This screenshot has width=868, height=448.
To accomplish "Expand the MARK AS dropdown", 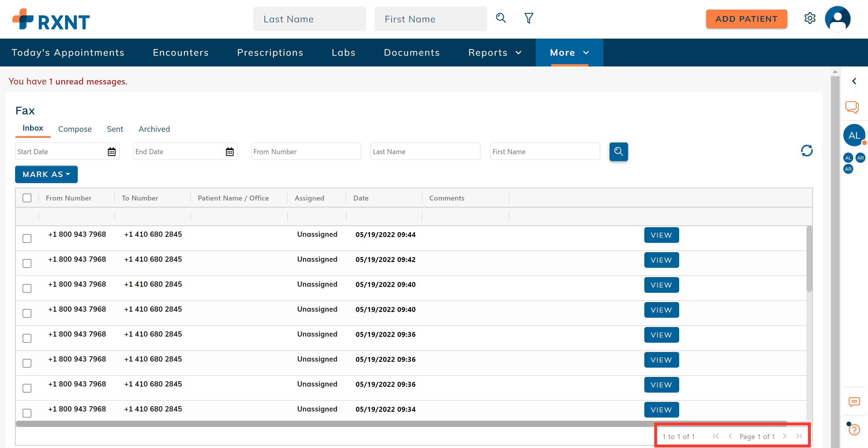I will click(46, 174).
